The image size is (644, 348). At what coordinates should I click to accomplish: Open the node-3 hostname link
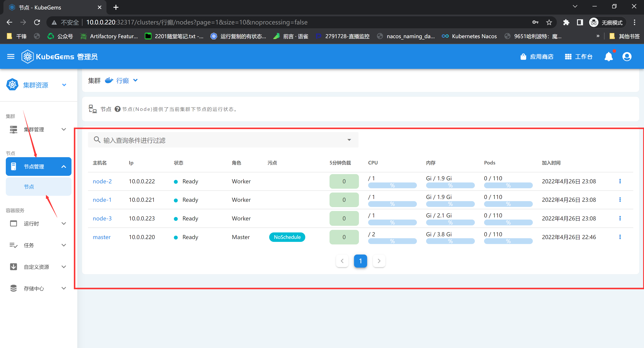[x=102, y=219]
